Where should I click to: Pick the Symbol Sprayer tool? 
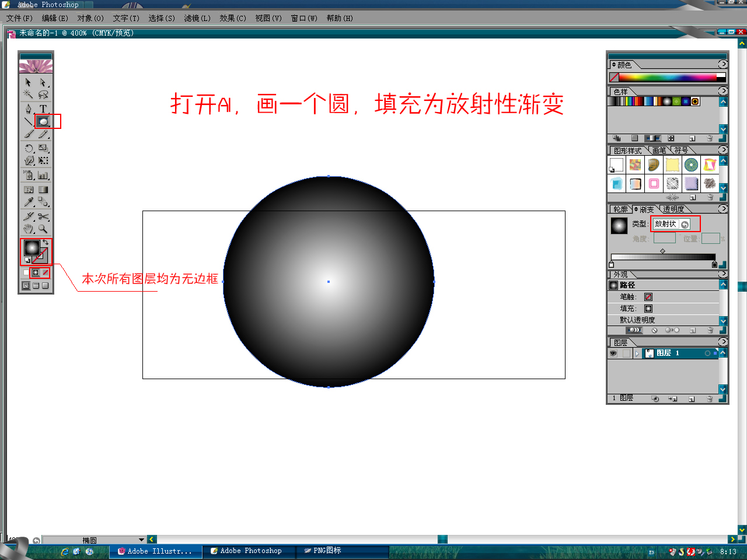click(x=28, y=175)
